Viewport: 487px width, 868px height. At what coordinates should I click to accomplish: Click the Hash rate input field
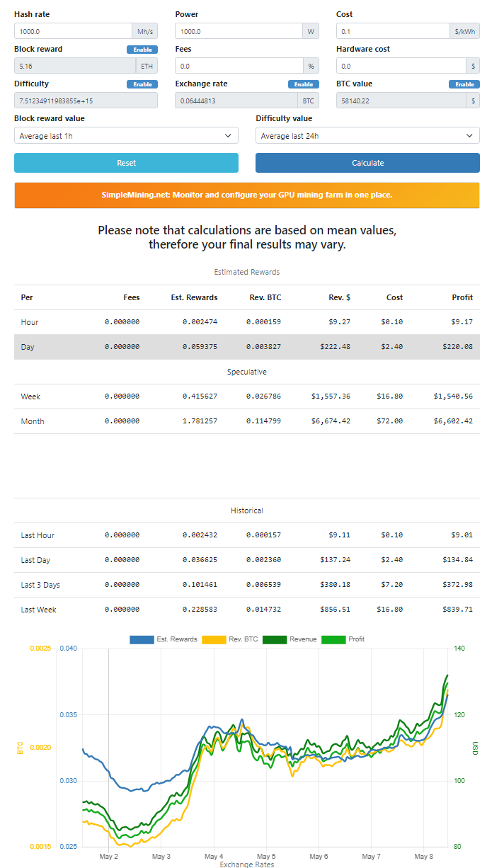coord(73,31)
